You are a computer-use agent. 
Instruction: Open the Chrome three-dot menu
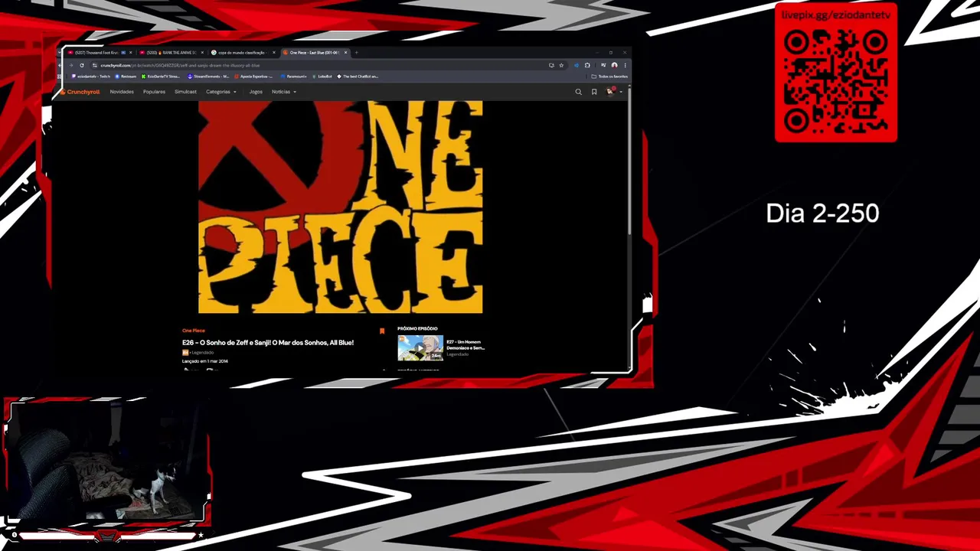[x=625, y=65]
